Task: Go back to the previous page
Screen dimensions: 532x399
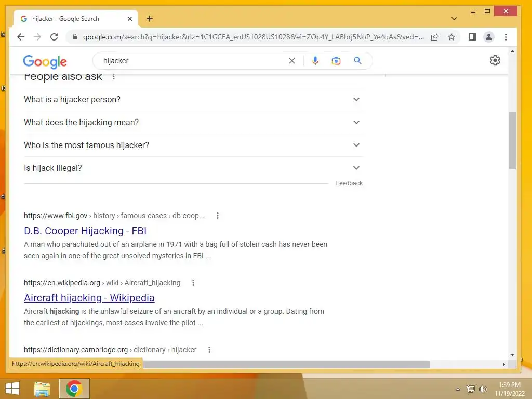Action: click(21, 37)
